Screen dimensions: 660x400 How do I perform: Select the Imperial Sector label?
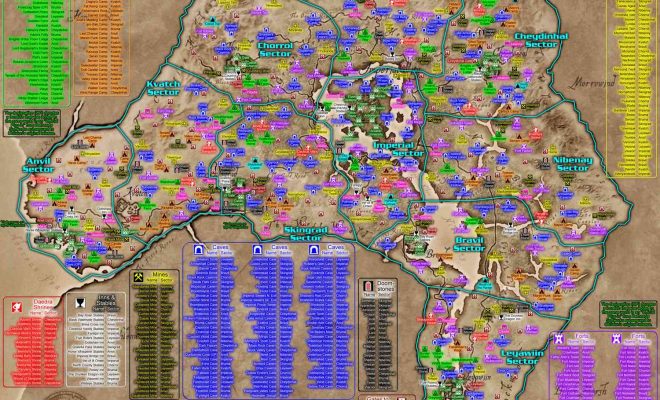399,149
